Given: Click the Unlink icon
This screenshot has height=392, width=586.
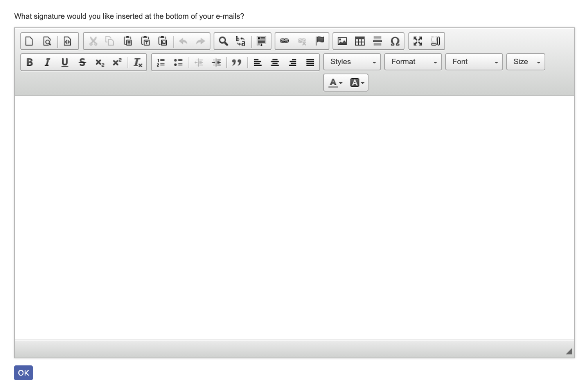Looking at the screenshot, I should [x=302, y=41].
